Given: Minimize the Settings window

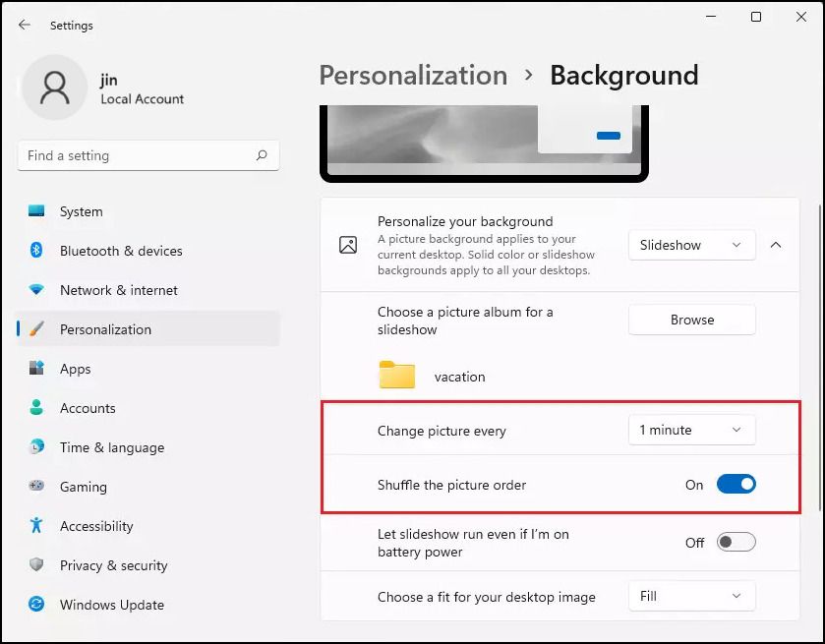Looking at the screenshot, I should coord(711,17).
